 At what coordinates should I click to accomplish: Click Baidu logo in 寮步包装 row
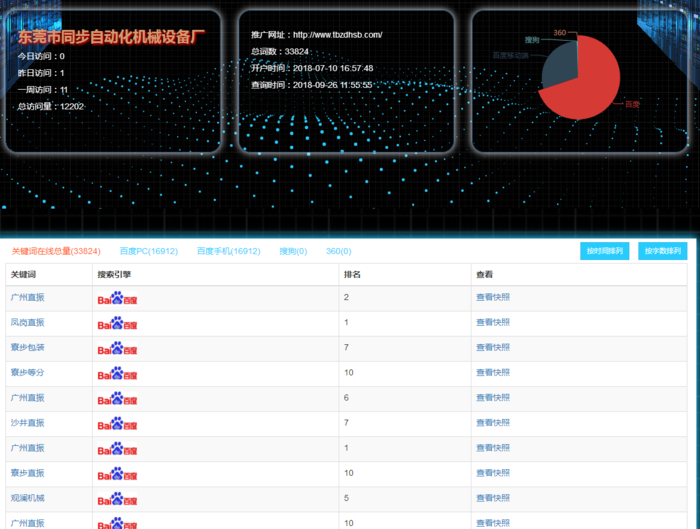(117, 348)
